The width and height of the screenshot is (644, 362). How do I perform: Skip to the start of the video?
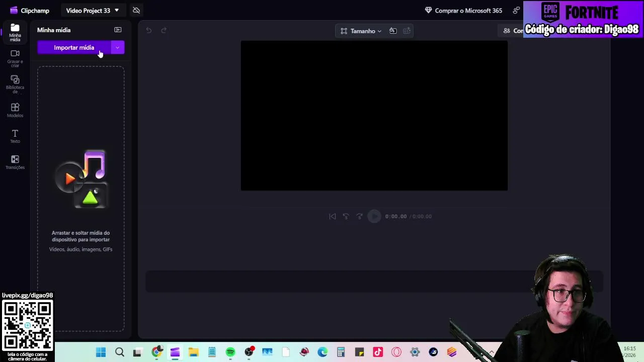(x=333, y=217)
